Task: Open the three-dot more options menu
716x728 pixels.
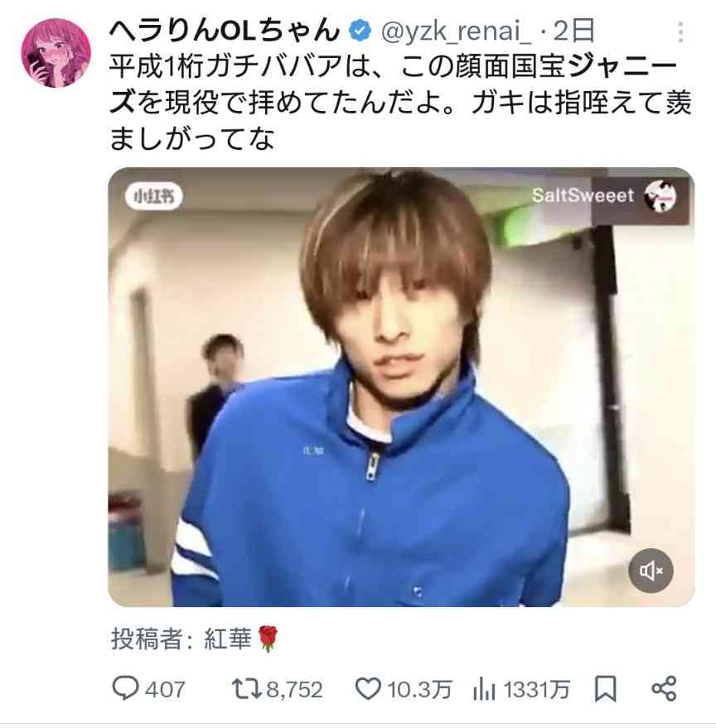Action: (x=680, y=32)
